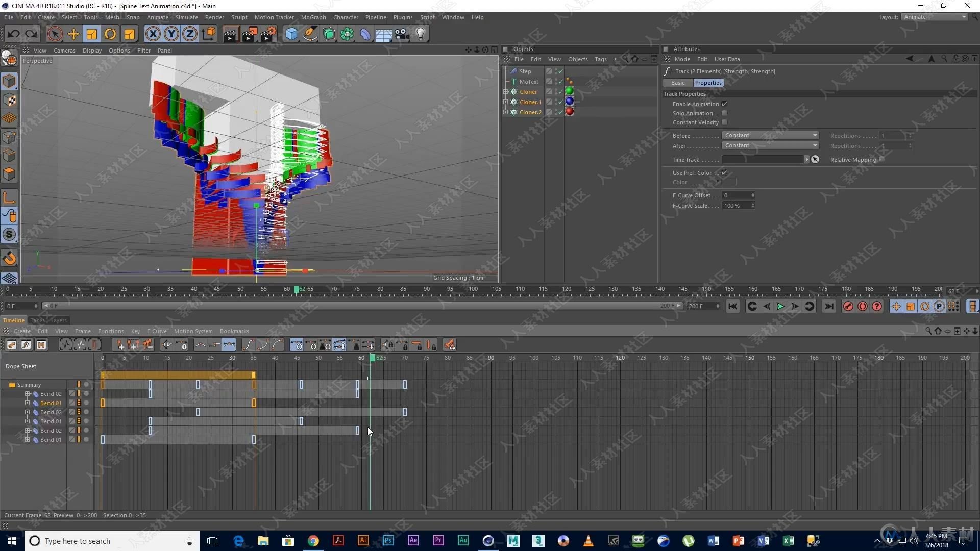Click the current frame 0 F field
This screenshot has height=551, width=980.
[x=21, y=306]
